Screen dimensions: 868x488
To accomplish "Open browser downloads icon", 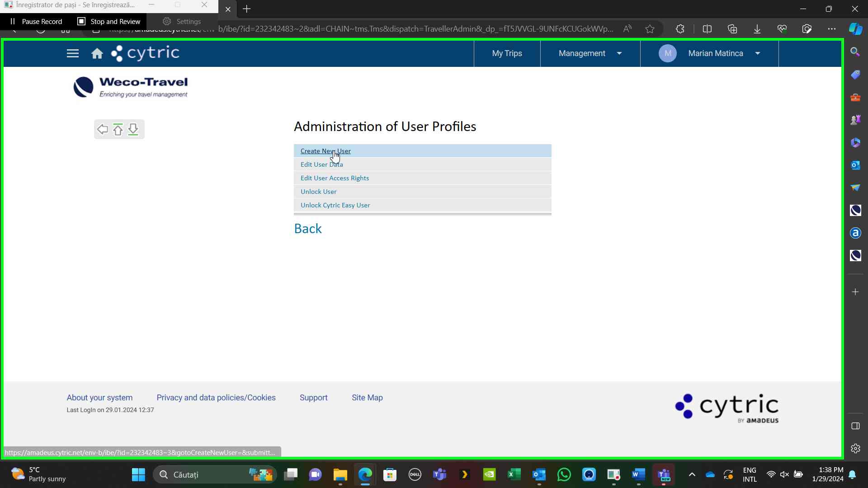I will click(x=757, y=29).
